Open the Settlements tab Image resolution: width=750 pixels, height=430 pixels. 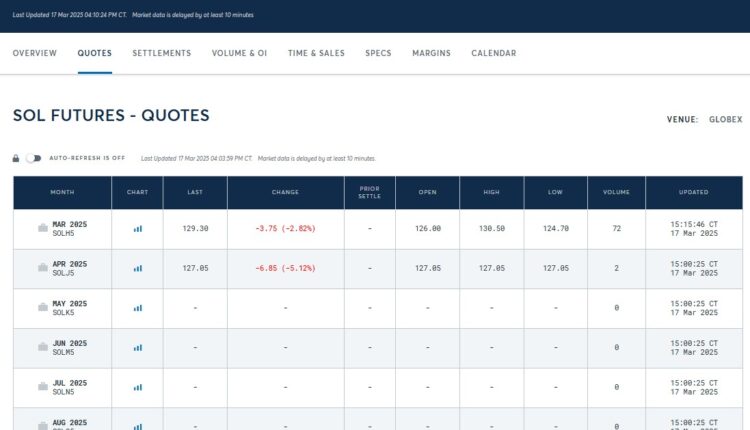[161, 53]
